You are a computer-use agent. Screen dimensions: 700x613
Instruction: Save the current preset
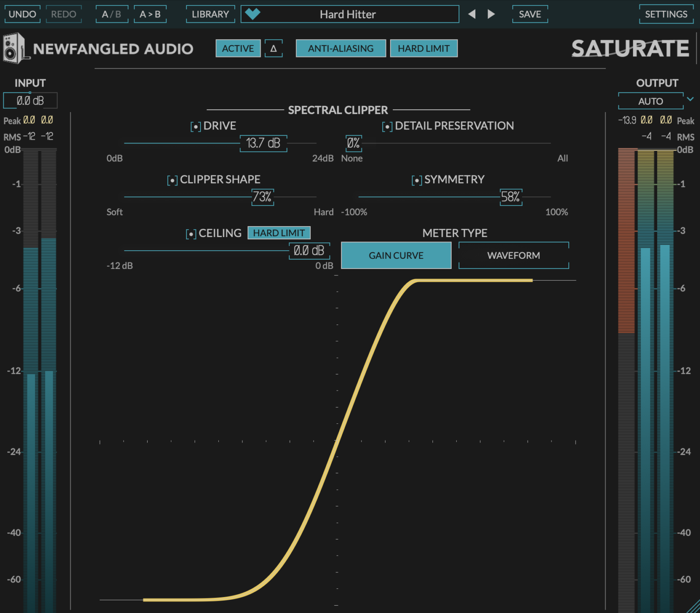(530, 14)
